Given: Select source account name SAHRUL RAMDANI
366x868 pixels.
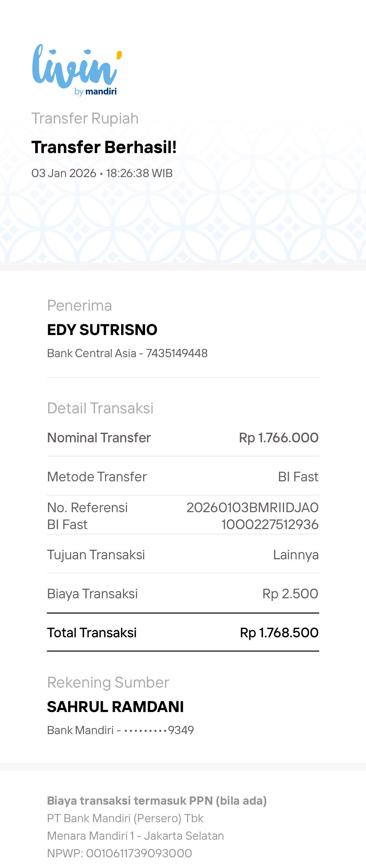Looking at the screenshot, I should pyautogui.click(x=115, y=706).
